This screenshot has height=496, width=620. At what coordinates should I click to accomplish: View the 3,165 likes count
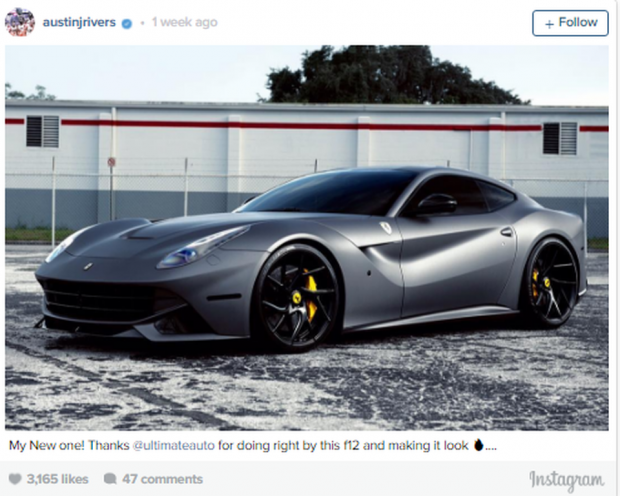(57, 479)
